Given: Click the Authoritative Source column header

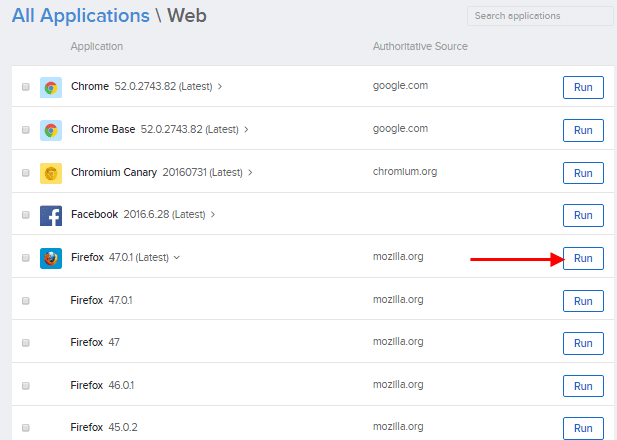Looking at the screenshot, I should pos(420,46).
